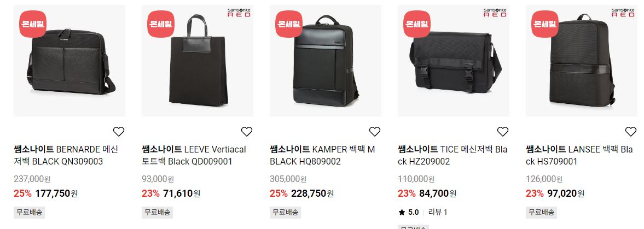The height and width of the screenshot is (229, 644).
Task: Click 무료배송 tag under BERNARDE bag
Action: pyautogui.click(x=29, y=212)
